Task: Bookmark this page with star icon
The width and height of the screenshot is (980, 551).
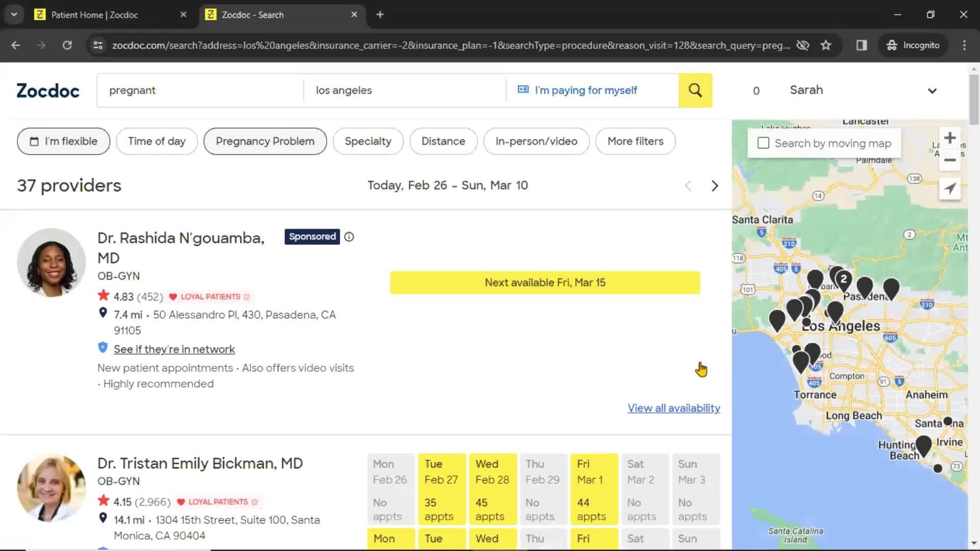Action: tap(826, 45)
